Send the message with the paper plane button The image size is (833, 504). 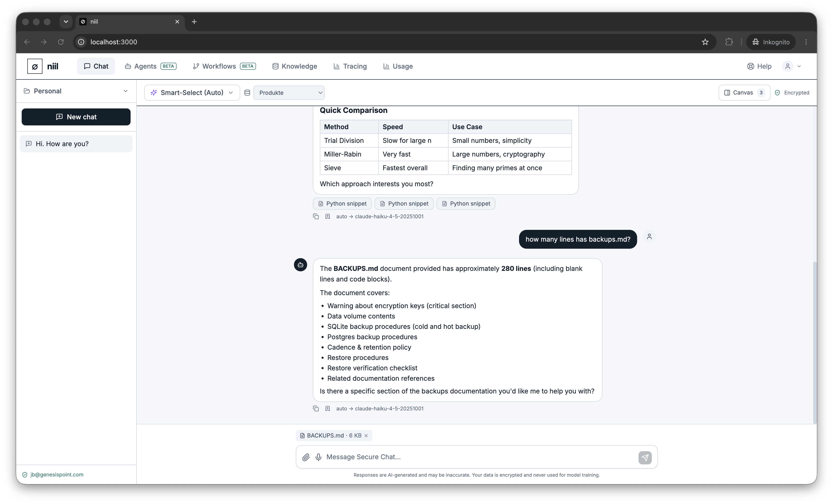645,457
